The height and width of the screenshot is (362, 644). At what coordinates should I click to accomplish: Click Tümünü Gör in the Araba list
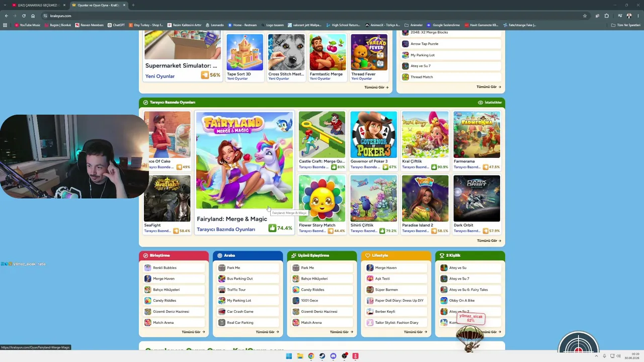click(x=267, y=332)
